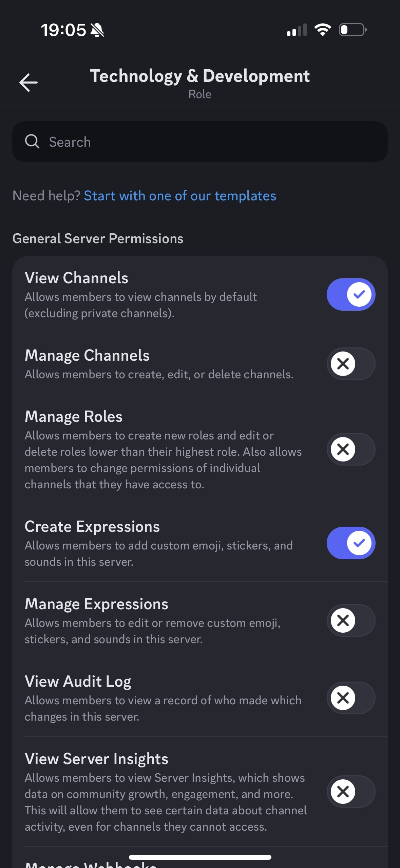This screenshot has height=868, width=400.
Task: Tap the Wi-Fi status icon
Action: pos(323,30)
